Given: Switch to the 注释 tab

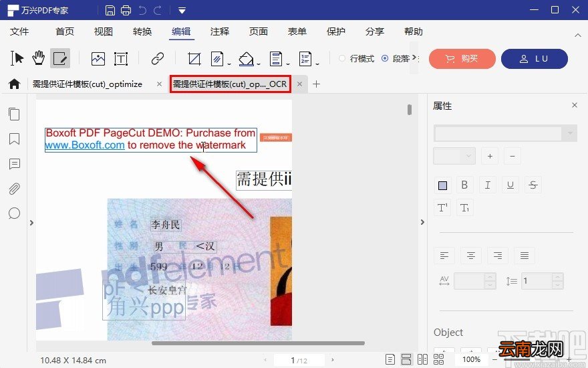Looking at the screenshot, I should (x=220, y=31).
